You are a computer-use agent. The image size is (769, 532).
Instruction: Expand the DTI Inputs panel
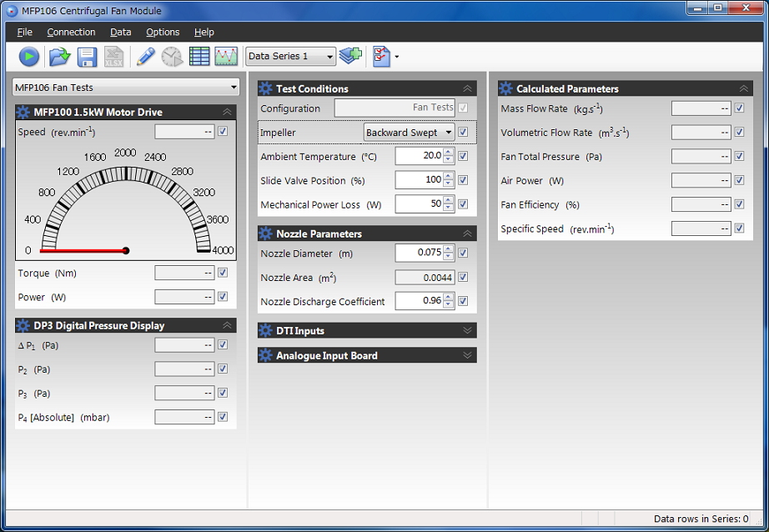[467, 331]
